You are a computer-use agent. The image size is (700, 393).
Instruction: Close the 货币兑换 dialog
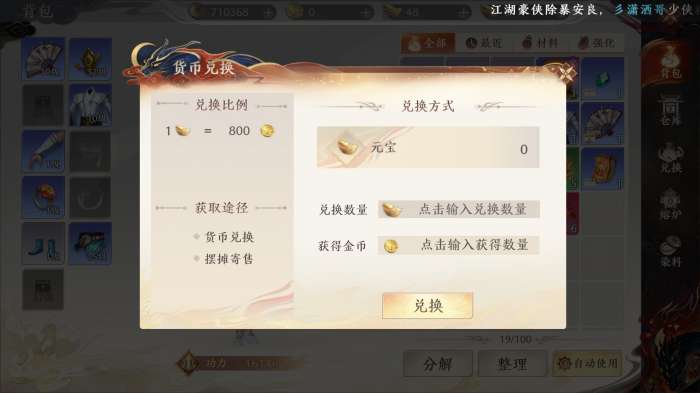coord(566,73)
